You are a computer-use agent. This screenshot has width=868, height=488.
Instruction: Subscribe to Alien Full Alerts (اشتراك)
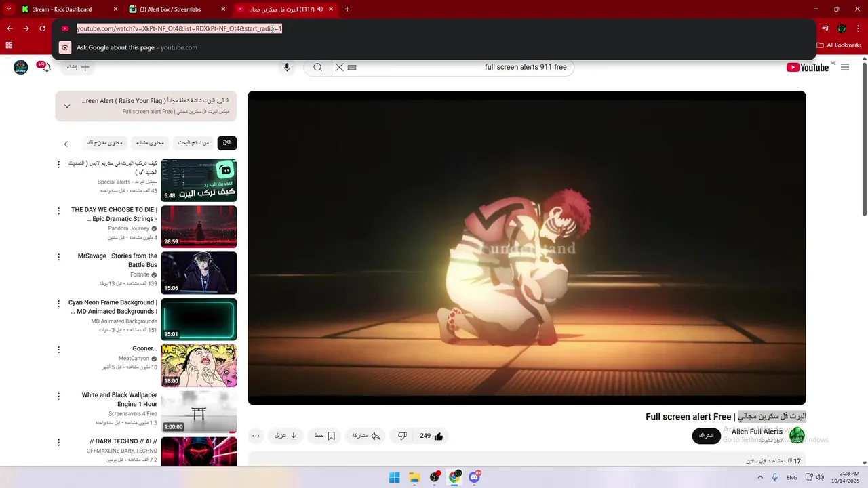pyautogui.click(x=707, y=436)
